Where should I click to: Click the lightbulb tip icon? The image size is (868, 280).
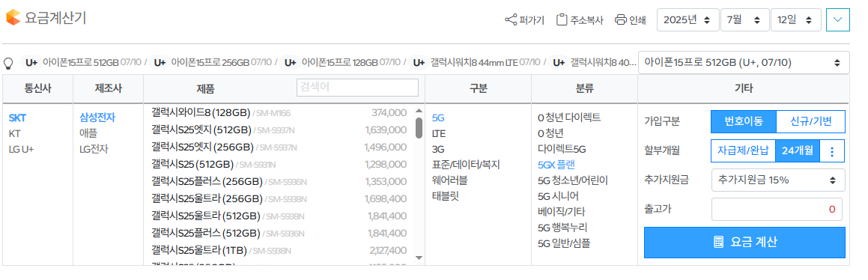pos(8,63)
